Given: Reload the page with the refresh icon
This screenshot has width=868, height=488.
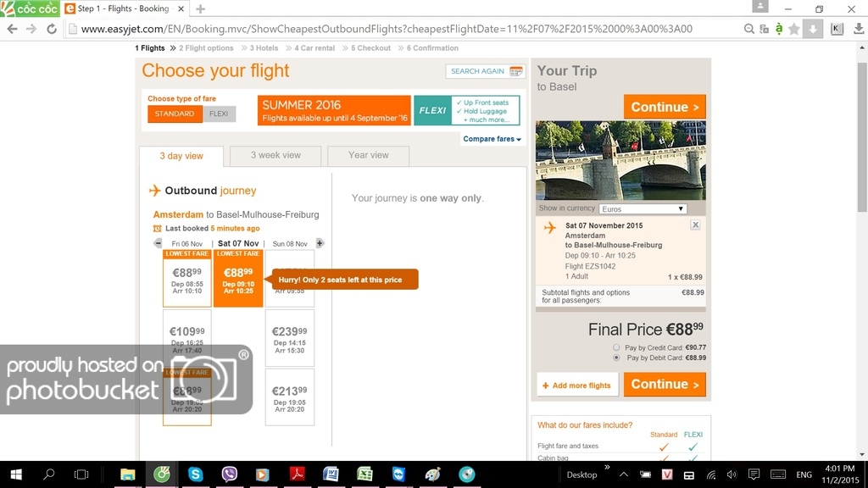Looking at the screenshot, I should coord(52,29).
